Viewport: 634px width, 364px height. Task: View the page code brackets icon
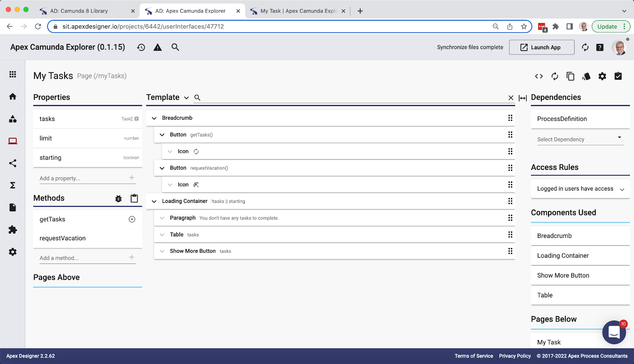point(539,76)
